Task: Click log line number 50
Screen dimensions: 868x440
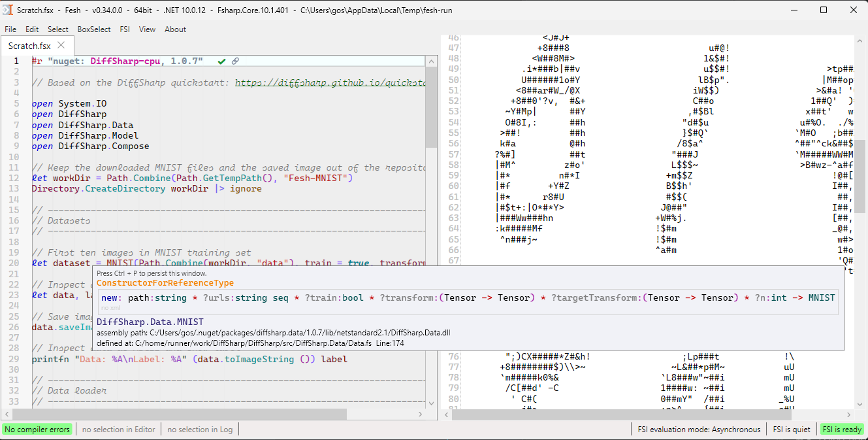Action: tap(454, 80)
